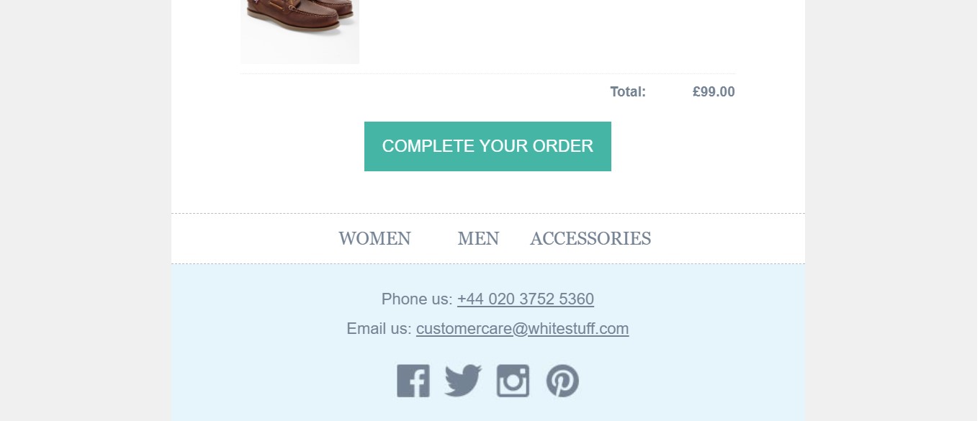Open the Accessories category
Image resolution: width=980 pixels, height=421 pixels.
(590, 238)
